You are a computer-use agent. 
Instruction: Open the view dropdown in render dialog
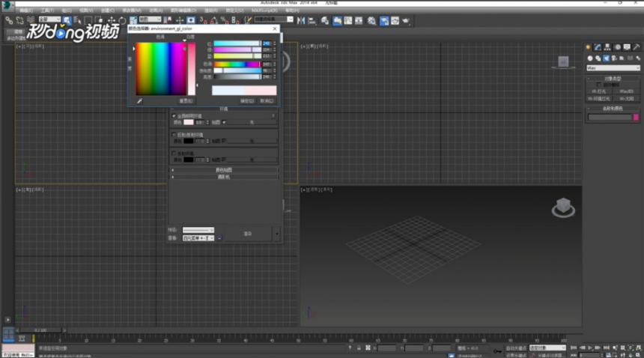(198, 238)
